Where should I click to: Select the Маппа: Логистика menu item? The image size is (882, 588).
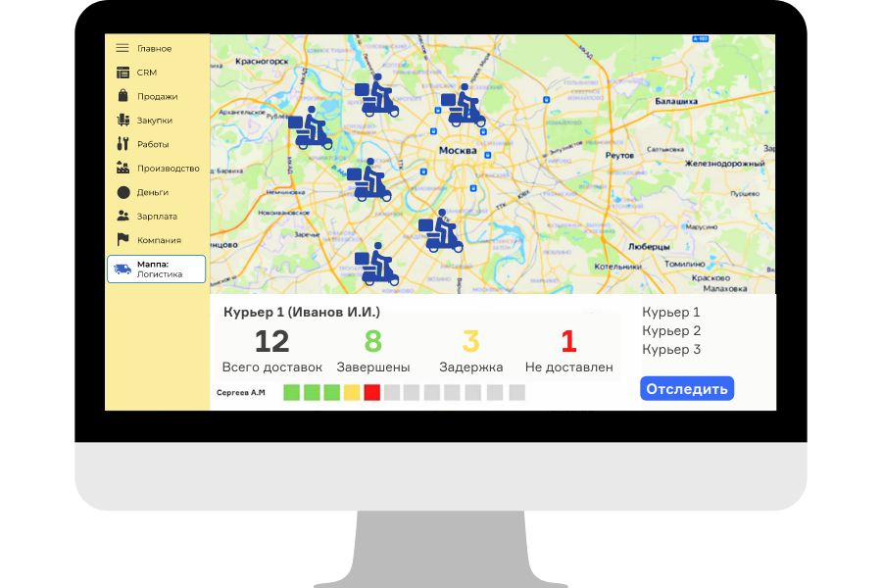point(157,269)
